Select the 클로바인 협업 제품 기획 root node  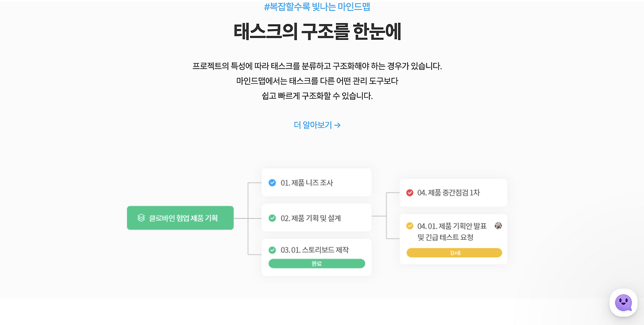click(x=180, y=218)
